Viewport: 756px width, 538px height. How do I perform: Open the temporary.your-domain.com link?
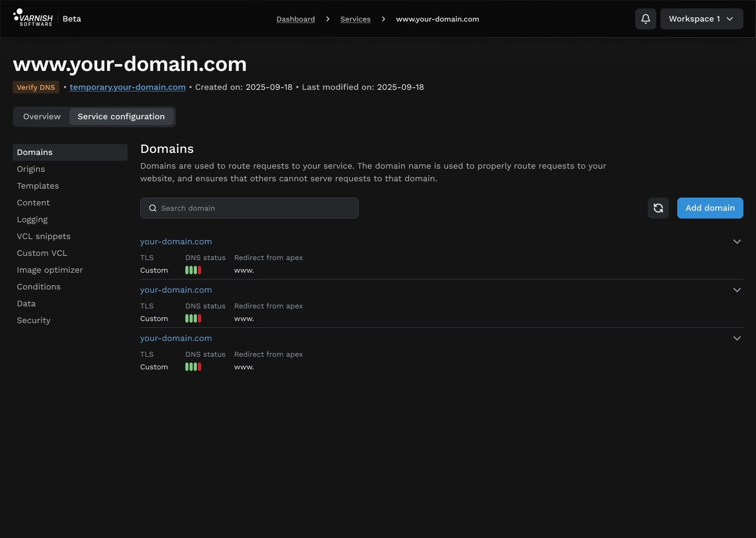128,87
